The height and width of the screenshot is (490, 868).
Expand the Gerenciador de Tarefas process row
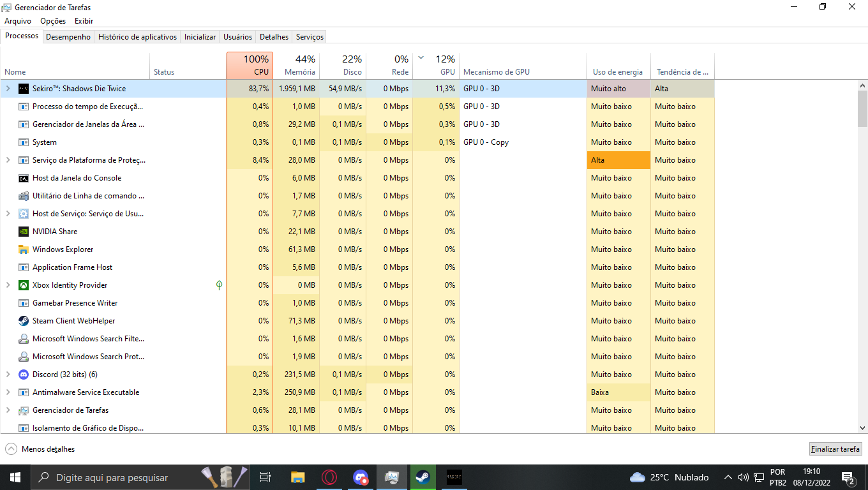8,410
